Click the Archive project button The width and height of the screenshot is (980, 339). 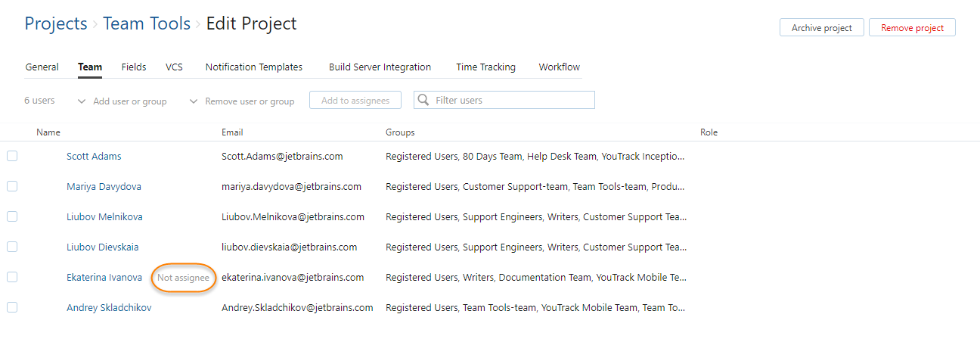pos(821,28)
